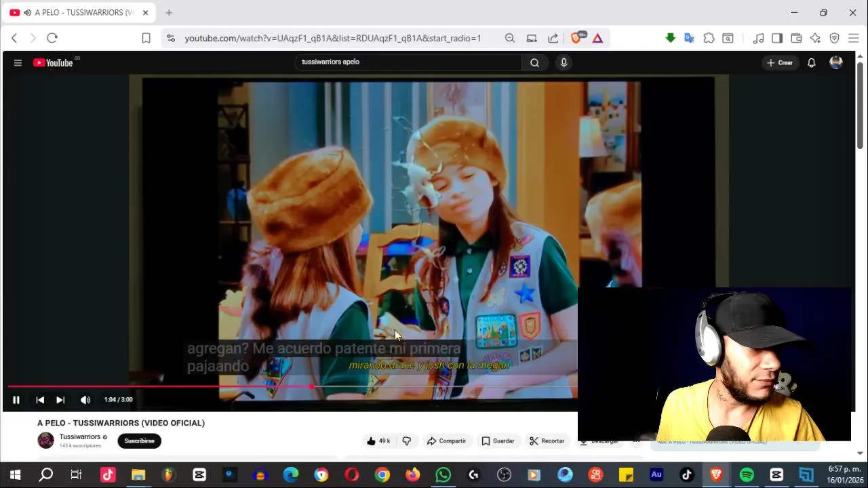Open the translate extension icon

(690, 38)
